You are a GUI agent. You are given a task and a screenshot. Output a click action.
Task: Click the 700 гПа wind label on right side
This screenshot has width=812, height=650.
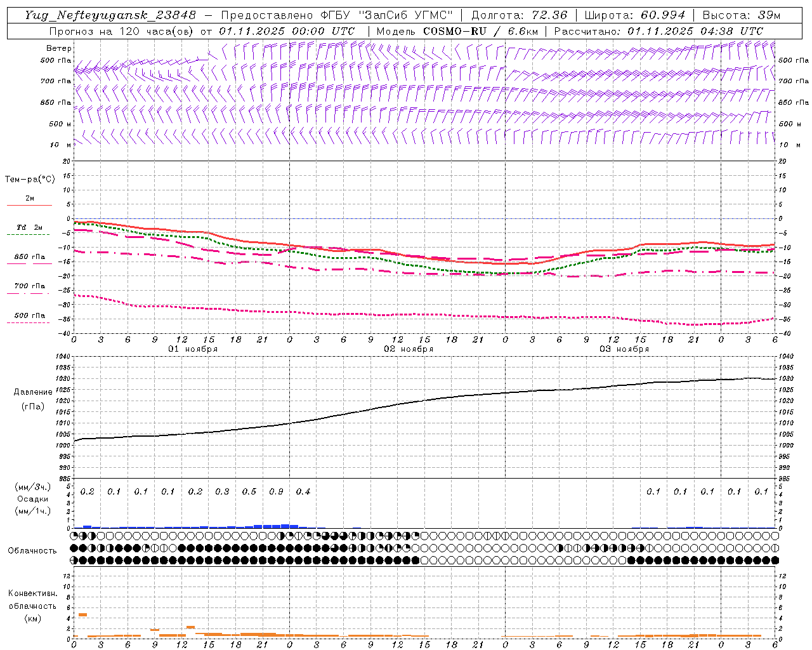tap(794, 81)
